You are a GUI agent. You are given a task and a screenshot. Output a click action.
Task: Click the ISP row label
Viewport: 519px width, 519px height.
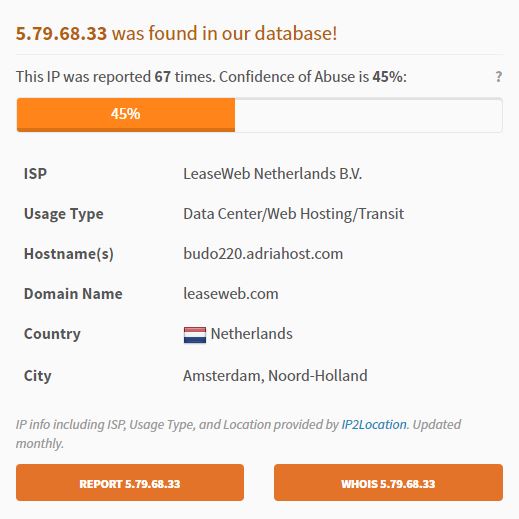point(35,174)
